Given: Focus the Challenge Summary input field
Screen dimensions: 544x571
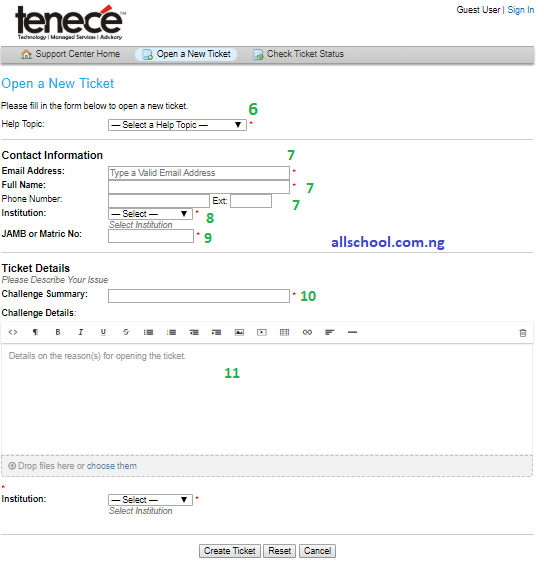Looking at the screenshot, I should (x=199, y=296).
